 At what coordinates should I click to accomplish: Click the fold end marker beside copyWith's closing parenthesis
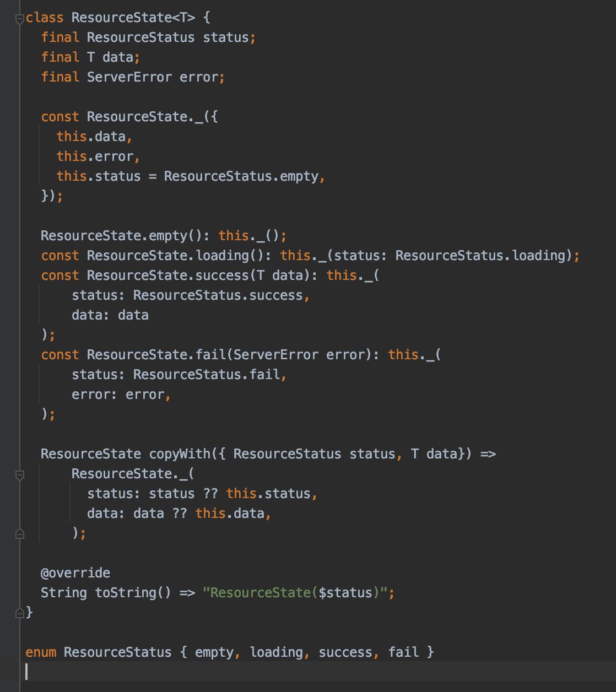pos(20,533)
